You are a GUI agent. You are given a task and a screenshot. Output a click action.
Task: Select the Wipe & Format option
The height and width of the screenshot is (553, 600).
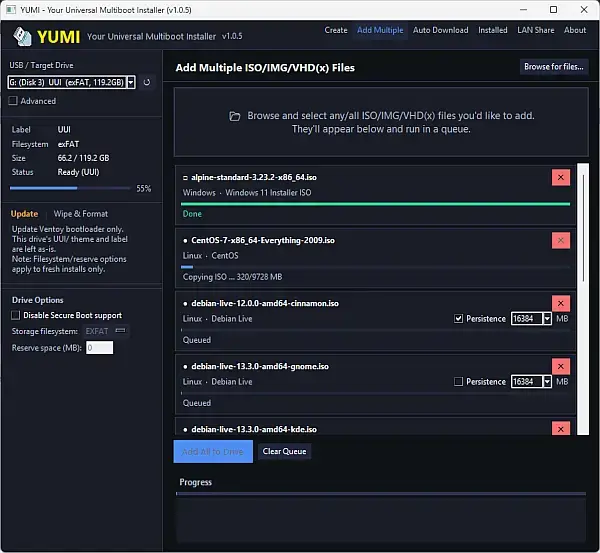tap(81, 214)
